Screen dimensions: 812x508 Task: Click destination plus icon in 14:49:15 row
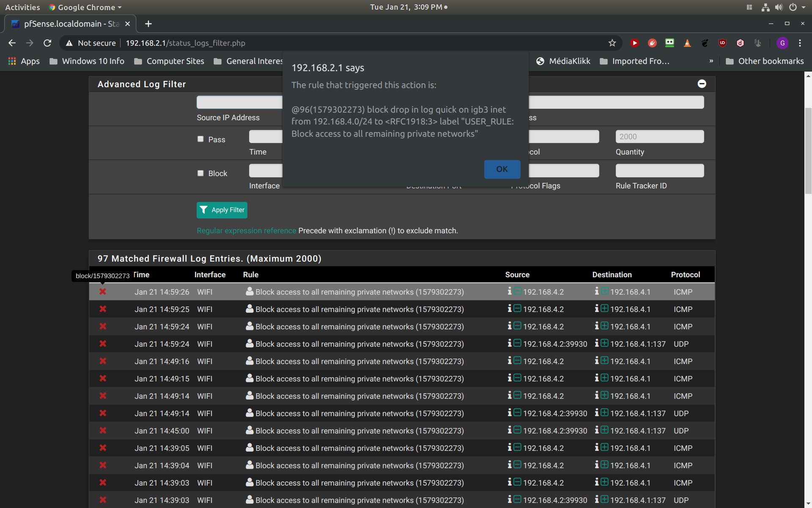click(604, 378)
